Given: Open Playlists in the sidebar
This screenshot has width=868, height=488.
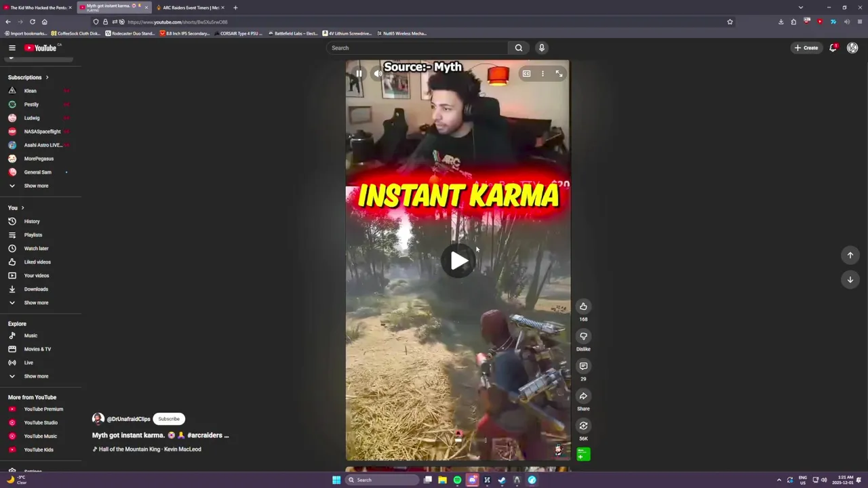Looking at the screenshot, I should click(x=33, y=235).
